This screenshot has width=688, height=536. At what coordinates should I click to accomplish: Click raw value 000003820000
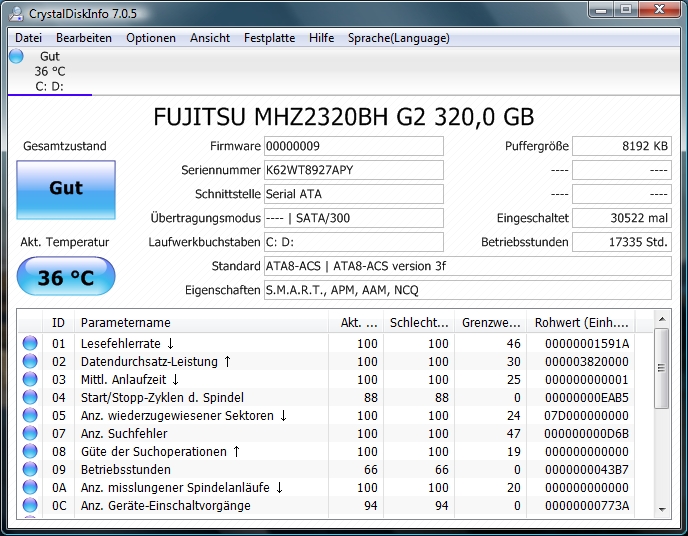[587, 361]
